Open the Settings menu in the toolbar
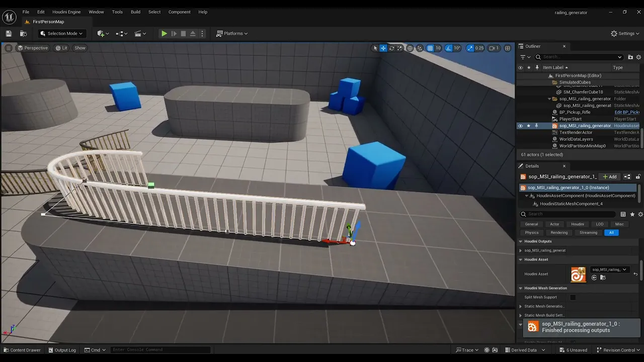The height and width of the screenshot is (362, 644). 625,34
